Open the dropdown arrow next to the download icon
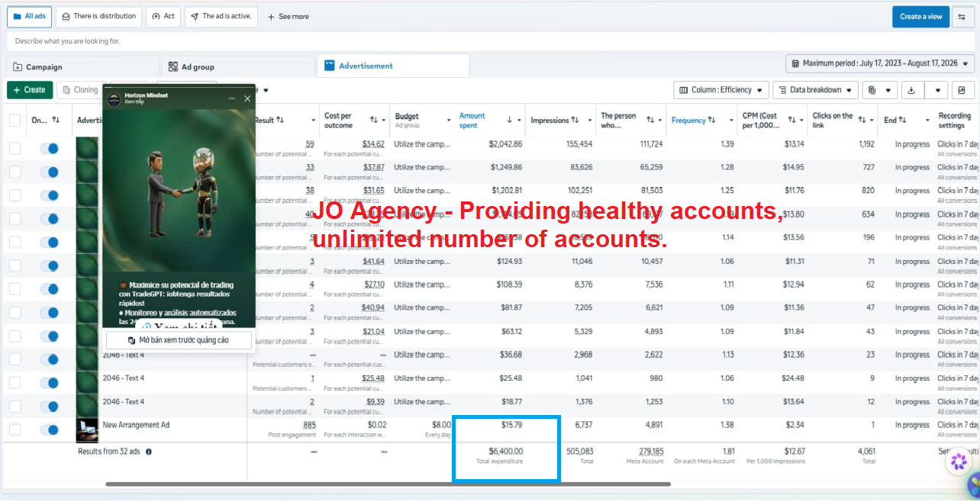The width and height of the screenshot is (980, 502). pyautogui.click(x=936, y=90)
